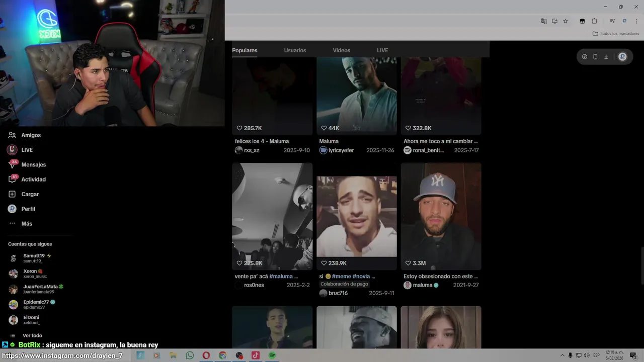Open video thumbnail with 238.9K likes
Screen dimensions: 644x362
pyautogui.click(x=357, y=216)
